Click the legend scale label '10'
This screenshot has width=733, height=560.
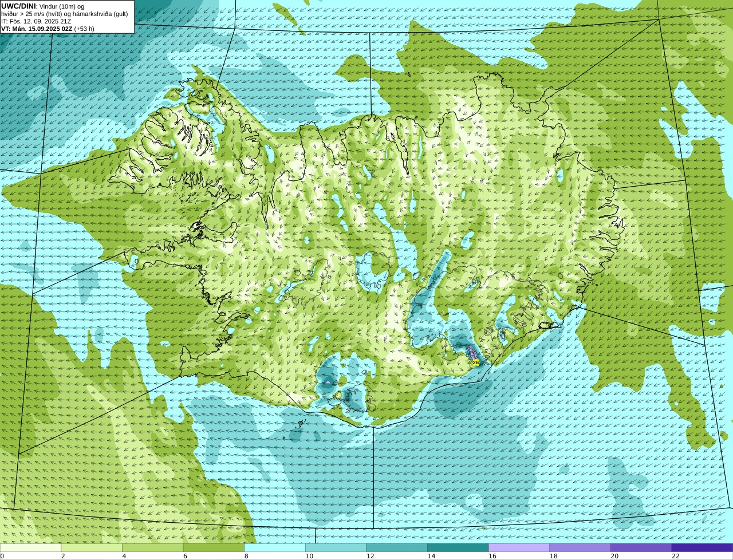click(309, 556)
